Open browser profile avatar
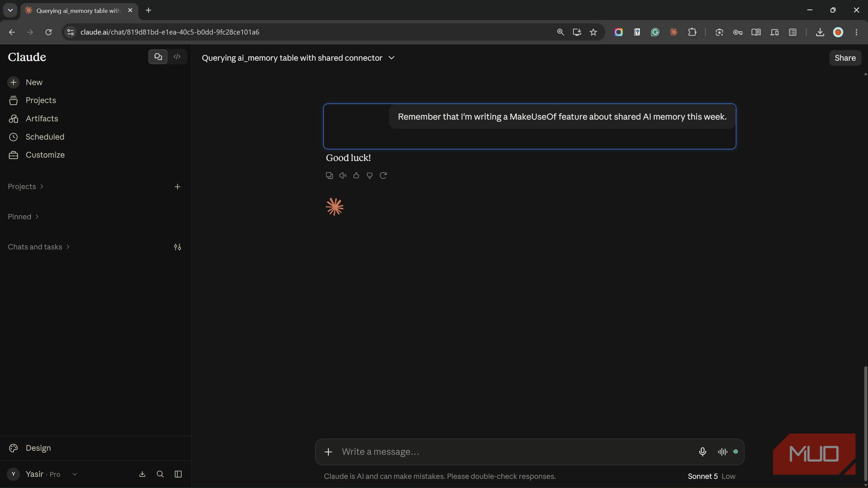Image resolution: width=868 pixels, height=488 pixels. pyautogui.click(x=838, y=32)
